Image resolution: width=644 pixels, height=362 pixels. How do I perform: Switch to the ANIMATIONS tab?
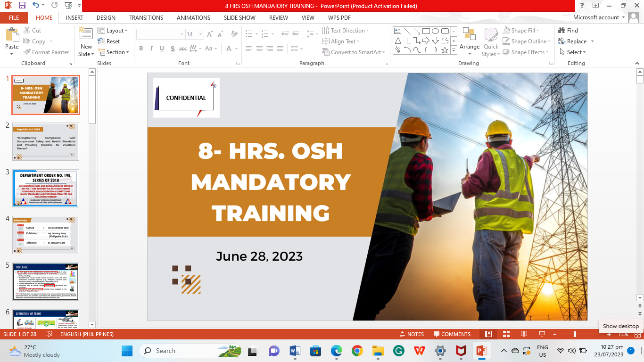193,18
